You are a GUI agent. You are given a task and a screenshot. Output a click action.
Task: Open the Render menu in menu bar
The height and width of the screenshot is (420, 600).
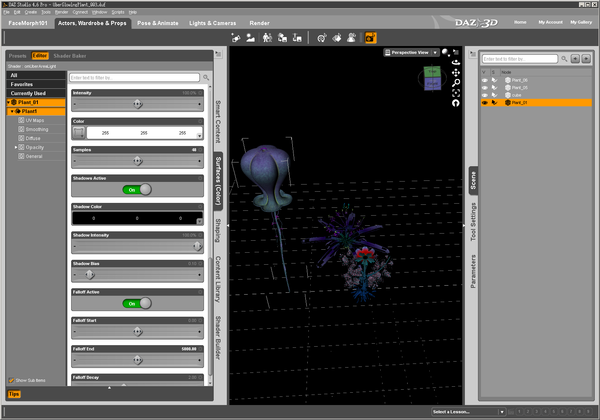[62, 12]
